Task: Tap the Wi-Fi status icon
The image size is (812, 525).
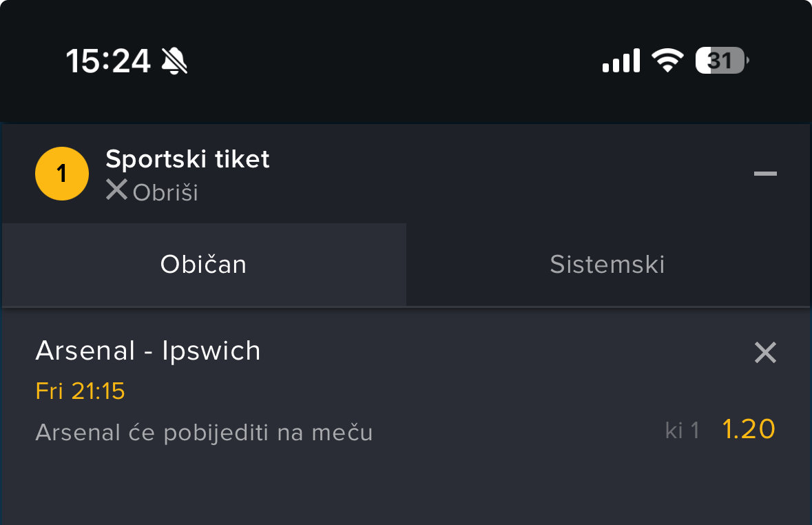Action: [x=666, y=61]
